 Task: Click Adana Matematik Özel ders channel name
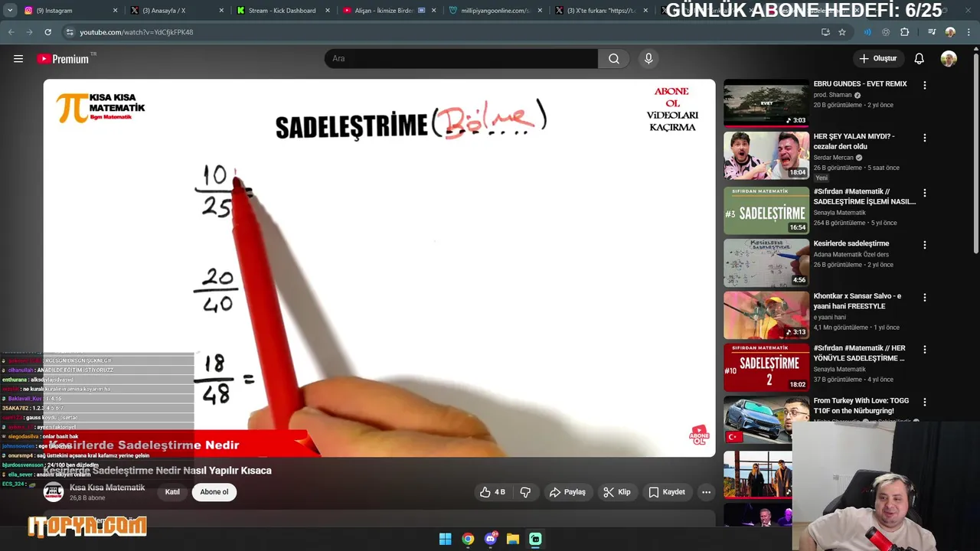point(851,254)
